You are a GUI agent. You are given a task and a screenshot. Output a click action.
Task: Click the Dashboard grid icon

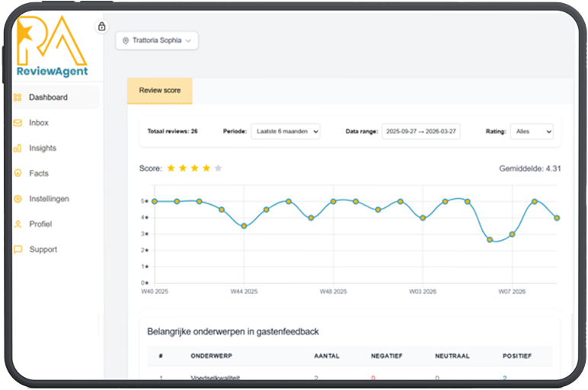[x=18, y=97]
